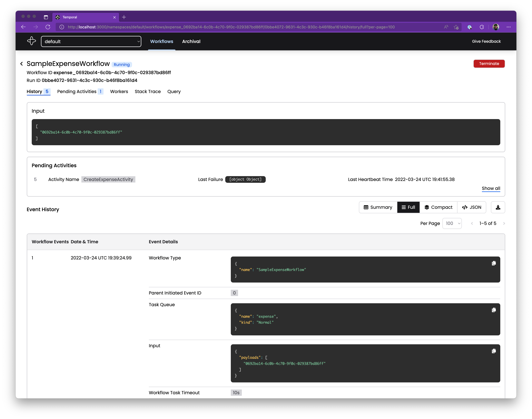Switch to the Stack Trace tab
Image resolution: width=532 pixels, height=419 pixels.
tap(148, 92)
